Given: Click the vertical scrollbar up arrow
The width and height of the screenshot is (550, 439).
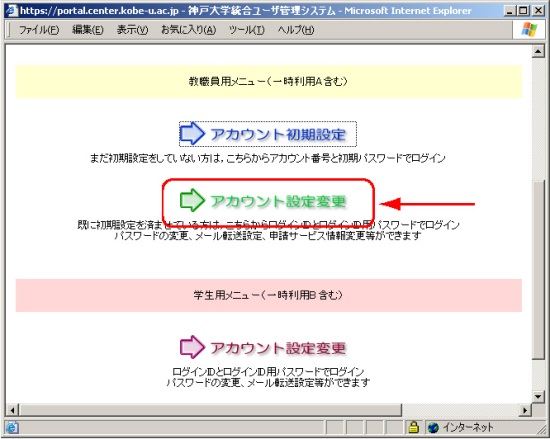Looking at the screenshot, I should click(538, 52).
